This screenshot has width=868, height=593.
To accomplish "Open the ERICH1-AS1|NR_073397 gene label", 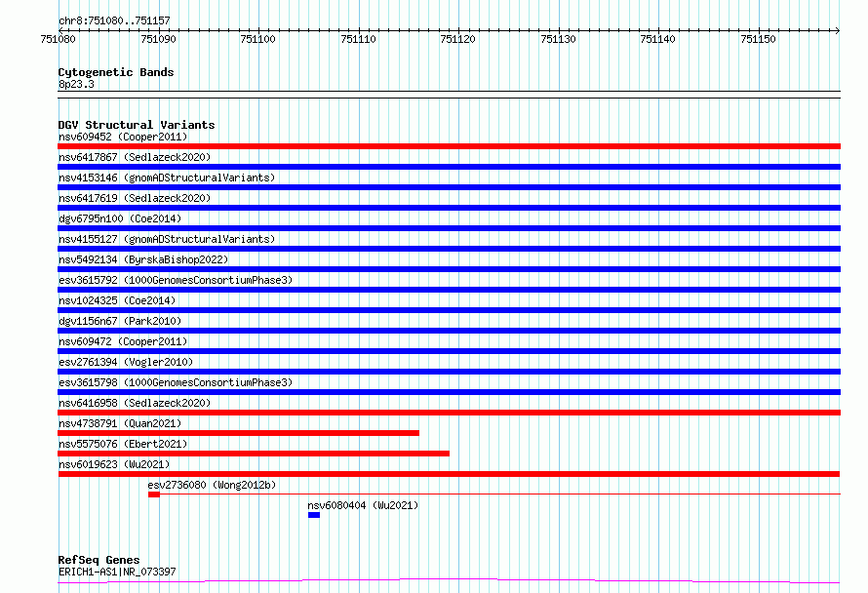I will coord(117,572).
